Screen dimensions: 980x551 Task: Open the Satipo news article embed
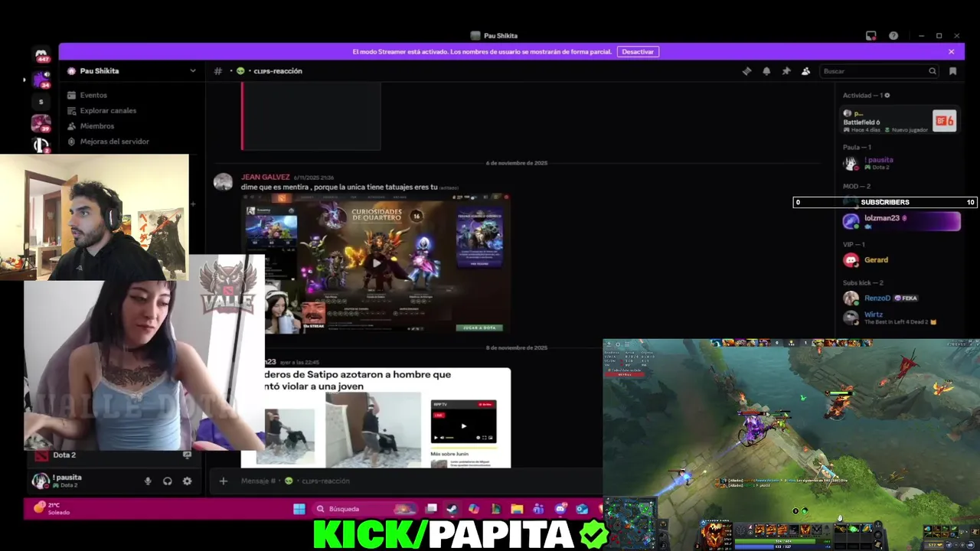click(375, 418)
